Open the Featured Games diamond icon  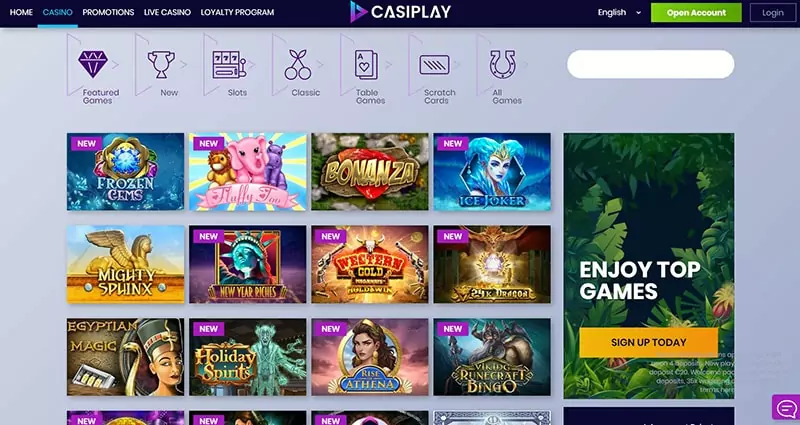[x=93, y=64]
